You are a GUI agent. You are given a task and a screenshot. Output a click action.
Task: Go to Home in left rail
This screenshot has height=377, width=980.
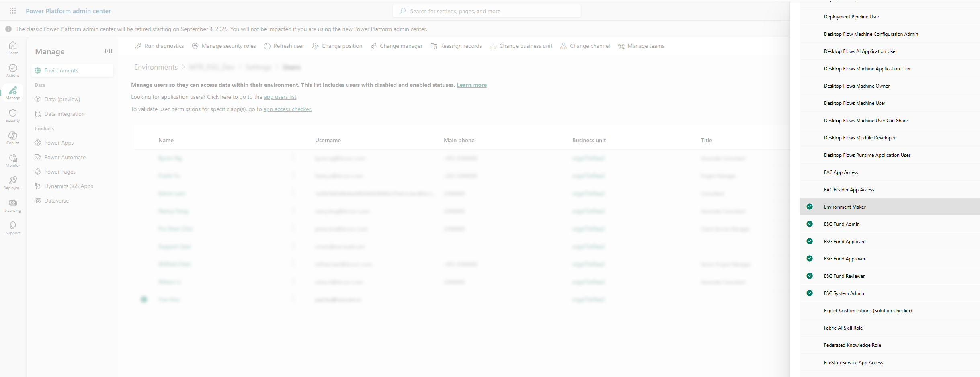click(13, 48)
